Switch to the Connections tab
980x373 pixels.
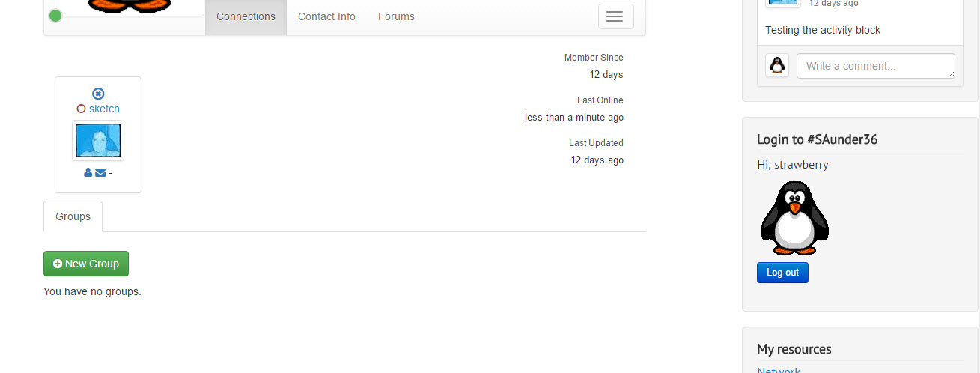pos(246,16)
